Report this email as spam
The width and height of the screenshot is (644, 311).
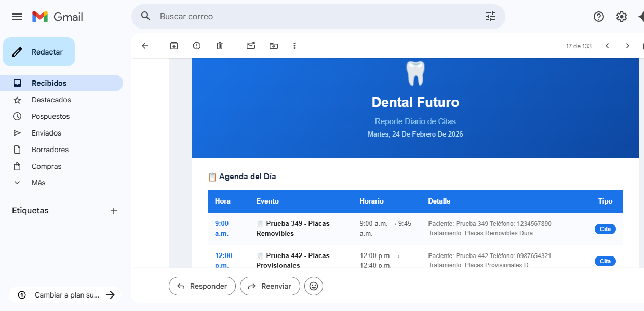[197, 46]
